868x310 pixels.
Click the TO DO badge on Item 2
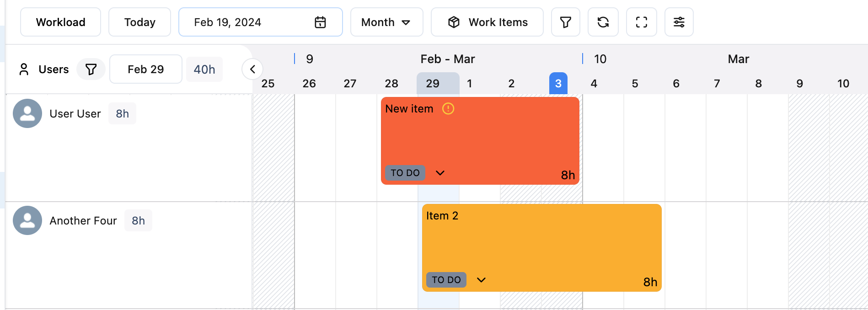pyautogui.click(x=446, y=280)
